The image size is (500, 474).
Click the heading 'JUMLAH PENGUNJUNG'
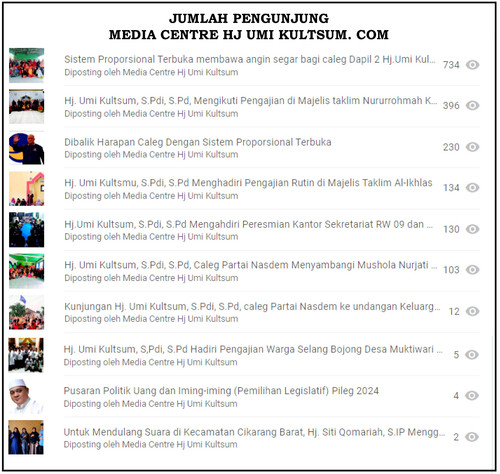click(x=249, y=18)
